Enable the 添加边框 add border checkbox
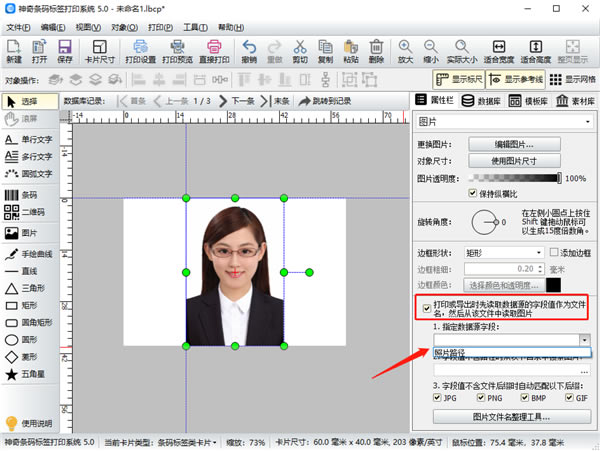This screenshot has width=600, height=451. [x=555, y=253]
